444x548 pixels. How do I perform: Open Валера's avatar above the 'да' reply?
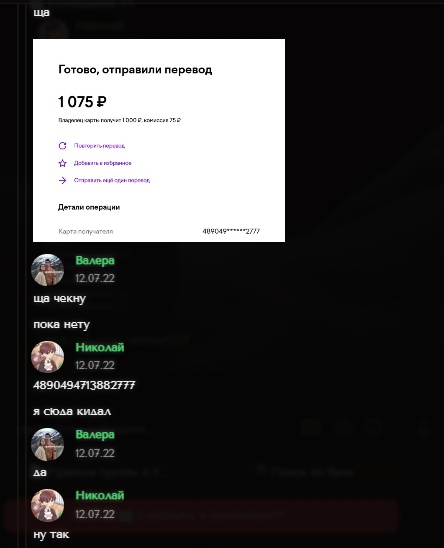point(48,444)
